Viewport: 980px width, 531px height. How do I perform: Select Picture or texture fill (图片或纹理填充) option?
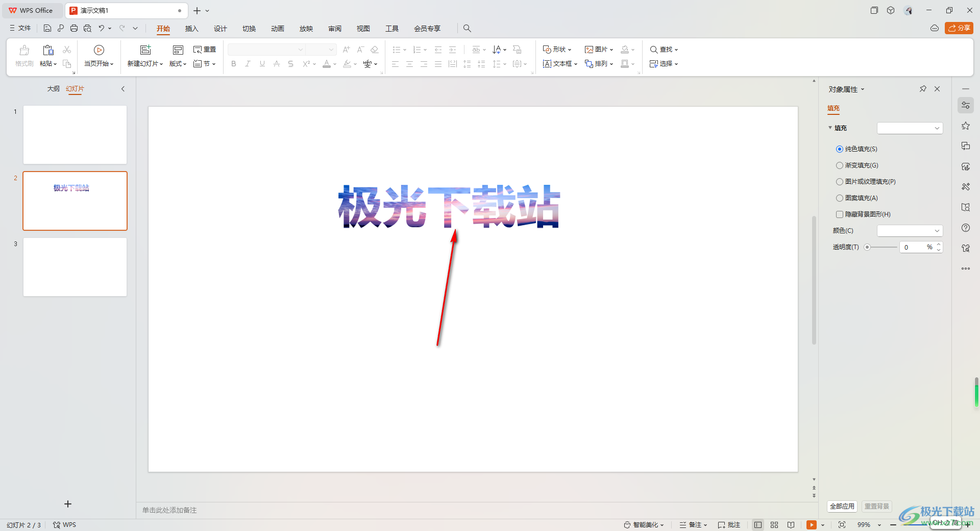(x=840, y=182)
